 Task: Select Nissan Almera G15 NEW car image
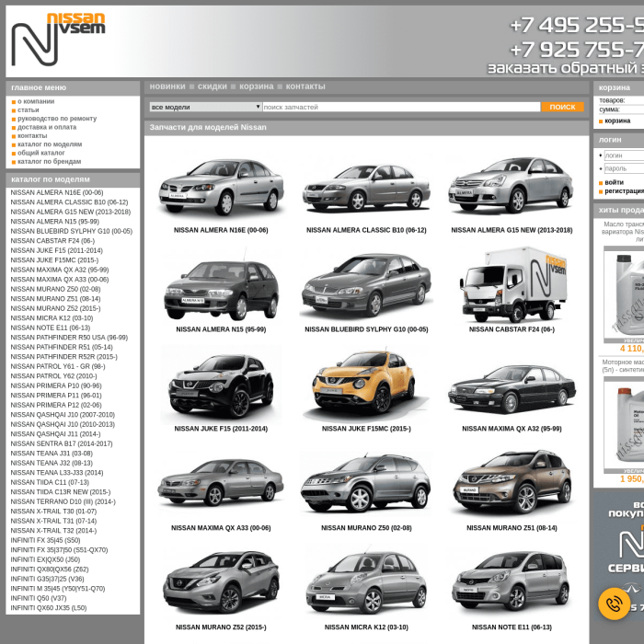coord(512,185)
